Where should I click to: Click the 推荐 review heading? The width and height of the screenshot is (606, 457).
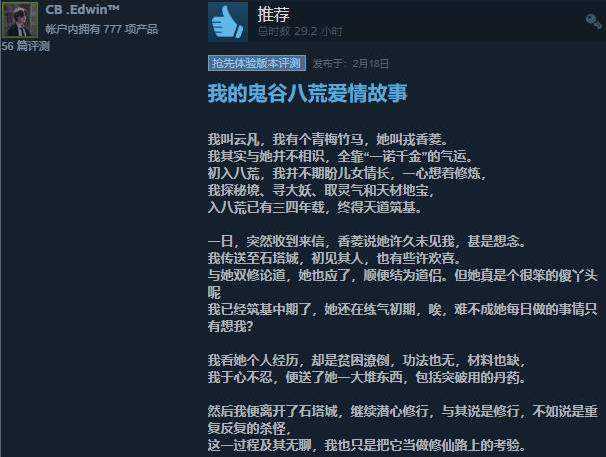(274, 14)
